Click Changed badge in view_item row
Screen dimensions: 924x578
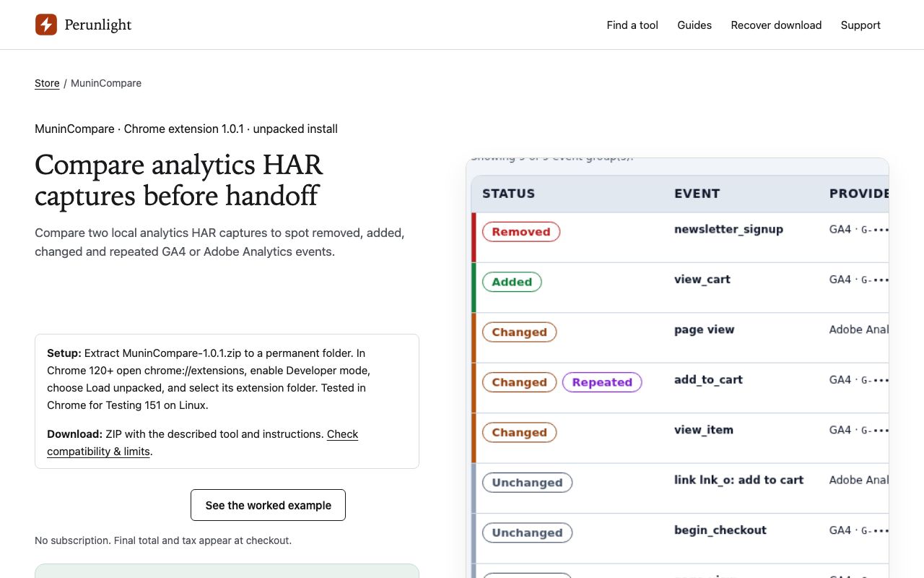click(519, 433)
